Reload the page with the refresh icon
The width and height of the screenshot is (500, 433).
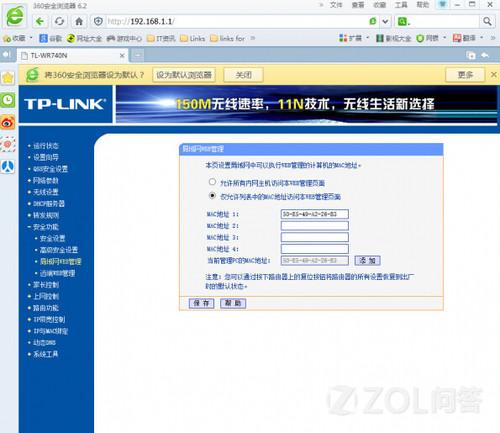pos(59,22)
